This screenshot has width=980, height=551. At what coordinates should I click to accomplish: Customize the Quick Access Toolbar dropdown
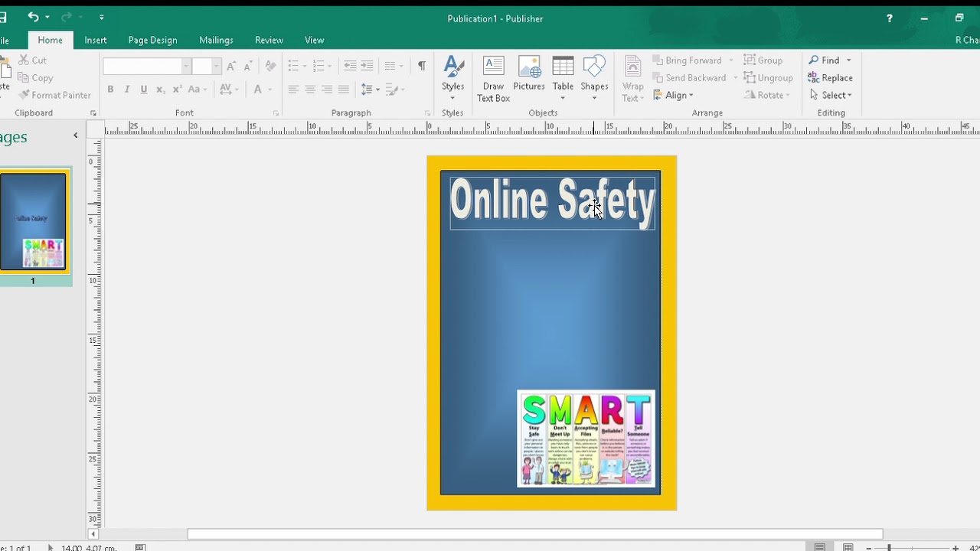pyautogui.click(x=102, y=17)
